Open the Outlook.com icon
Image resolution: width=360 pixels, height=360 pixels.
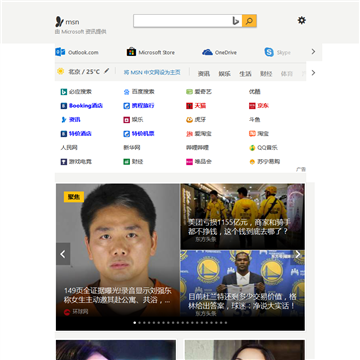[x=60, y=52]
